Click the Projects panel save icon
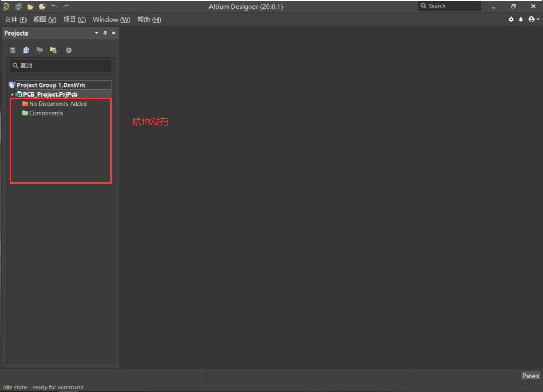The width and height of the screenshot is (543, 392). [13, 50]
